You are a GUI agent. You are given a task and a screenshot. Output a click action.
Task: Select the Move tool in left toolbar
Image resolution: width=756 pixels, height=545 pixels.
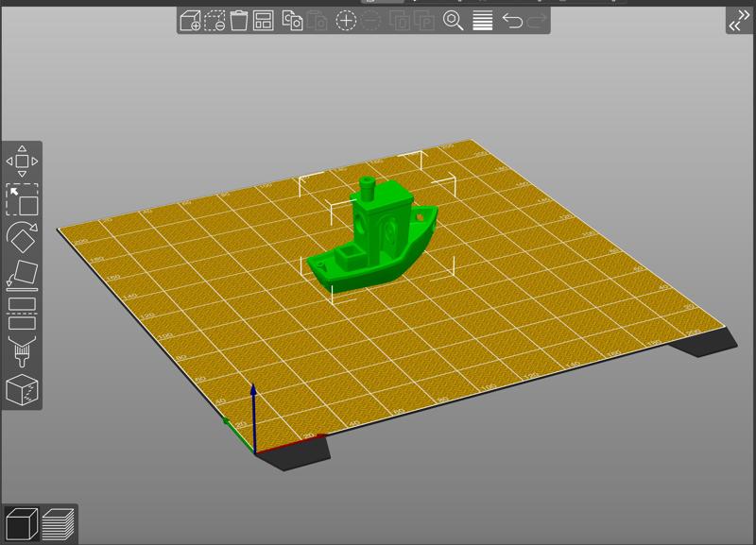22,162
